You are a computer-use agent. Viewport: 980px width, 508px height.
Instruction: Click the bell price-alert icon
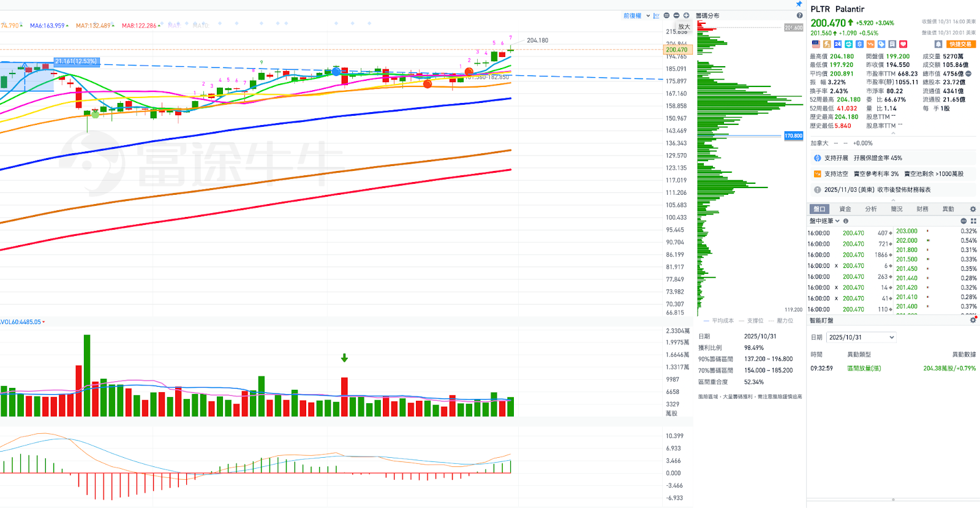938,44
